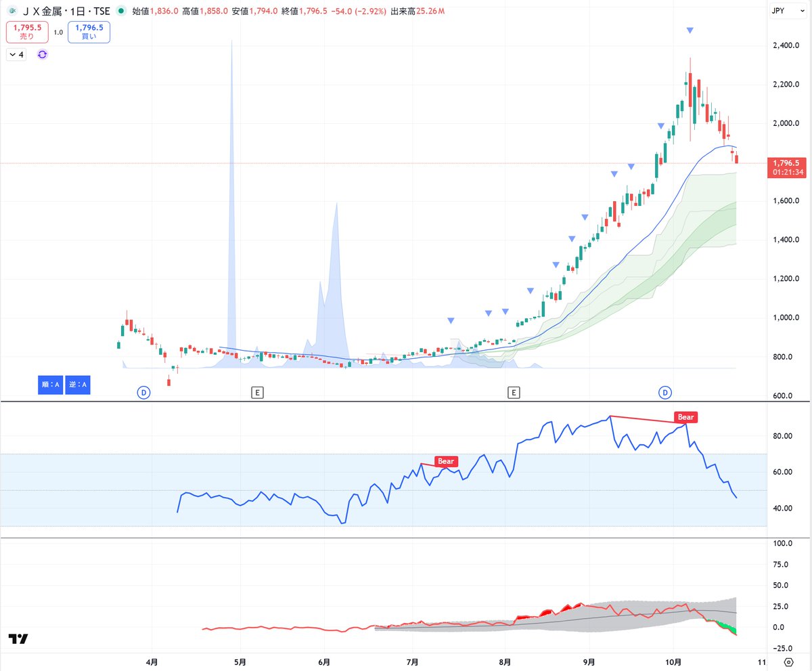This screenshot has width=812, height=671.
Task: Click the red 1,796.5 price countdown label
Action: point(786,168)
